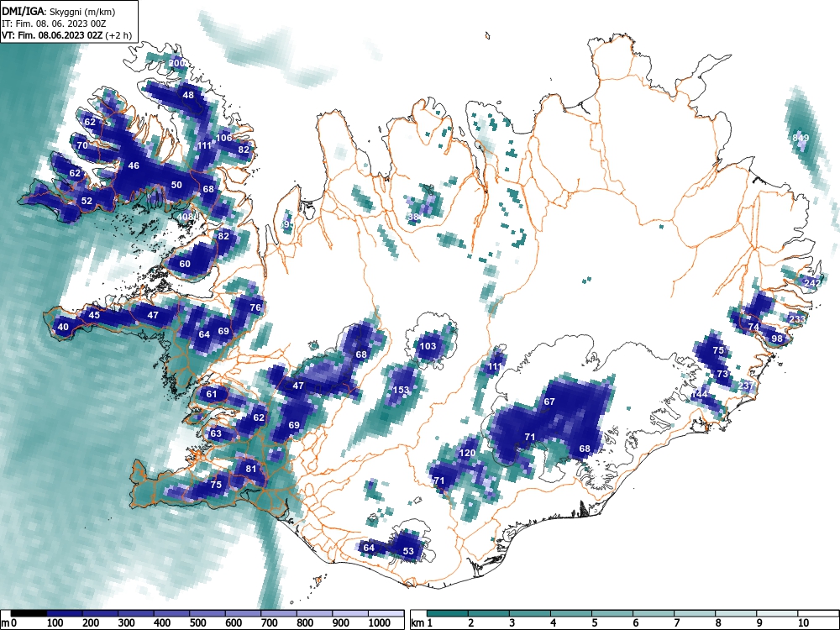840x630 pixels.
Task: Click the visibility value '74' on the map
Action: point(753,327)
